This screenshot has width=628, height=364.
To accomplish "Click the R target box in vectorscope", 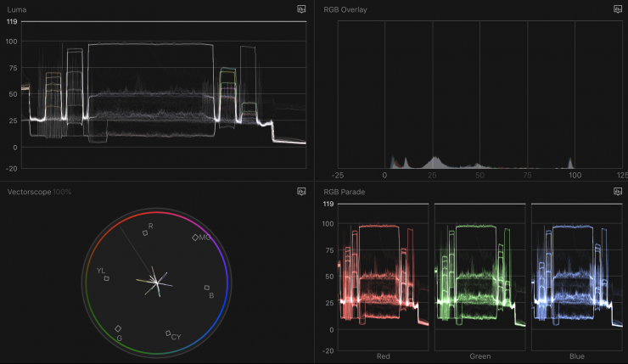I will (x=145, y=232).
